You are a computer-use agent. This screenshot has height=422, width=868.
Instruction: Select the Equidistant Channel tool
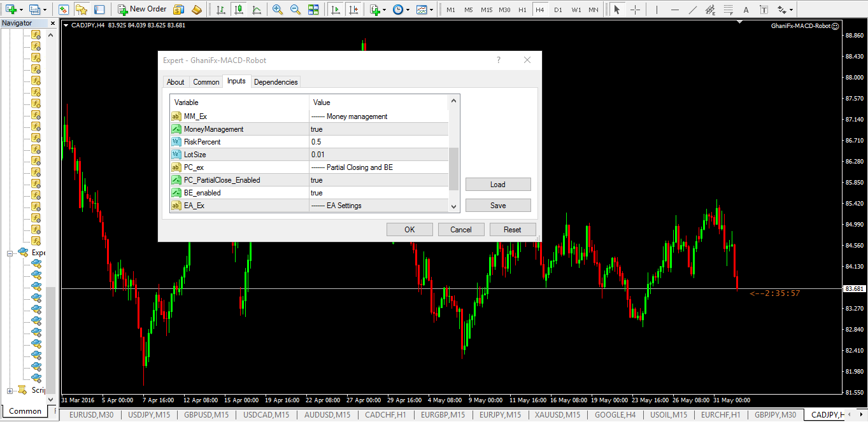tap(711, 9)
